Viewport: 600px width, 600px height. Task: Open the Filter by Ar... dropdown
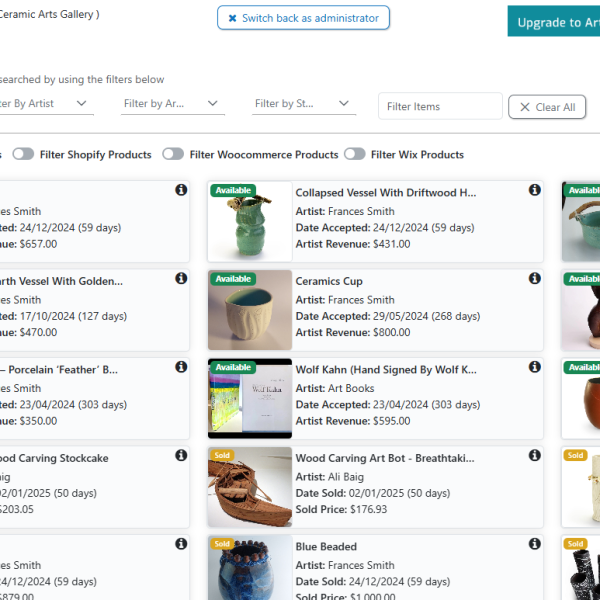(172, 103)
